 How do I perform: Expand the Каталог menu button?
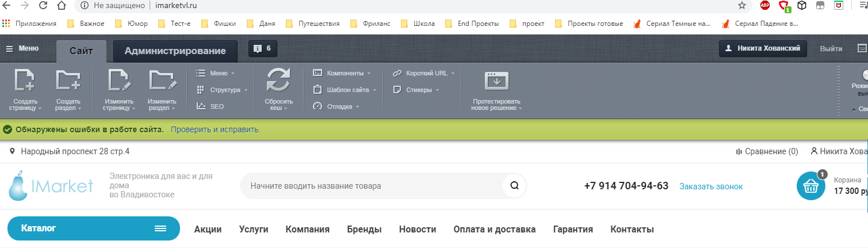(93, 228)
